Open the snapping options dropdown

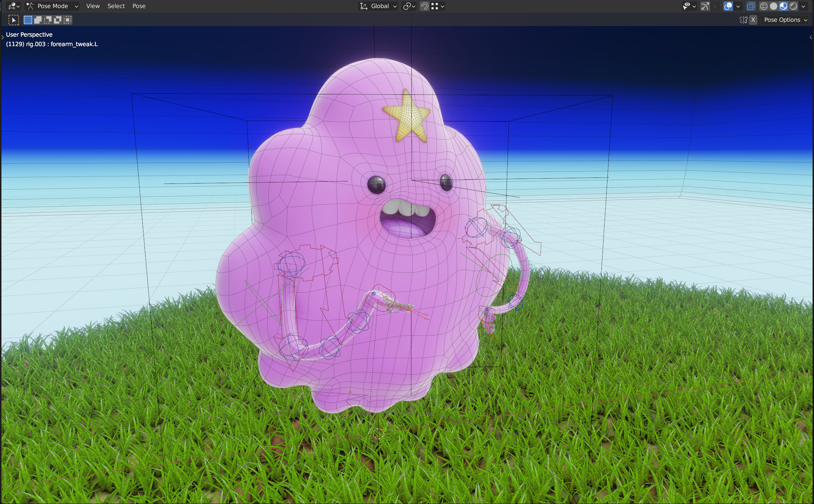(x=438, y=6)
